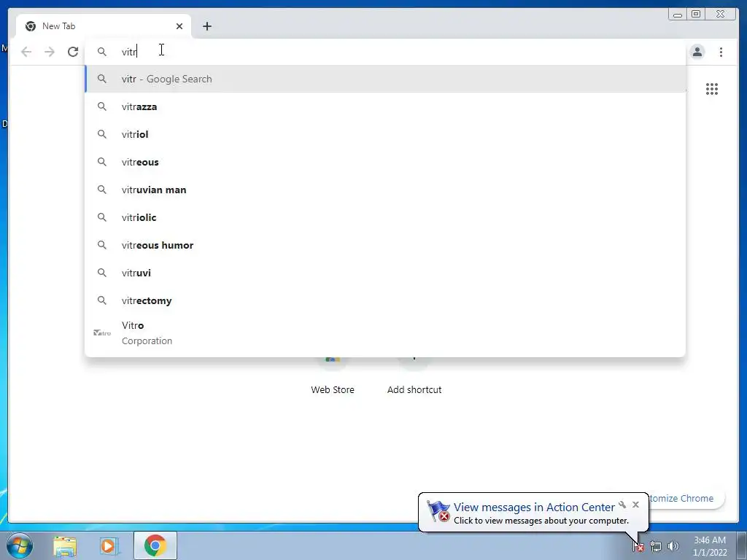Open View messages in Action Center link
Image resolution: width=747 pixels, height=560 pixels.
534,507
